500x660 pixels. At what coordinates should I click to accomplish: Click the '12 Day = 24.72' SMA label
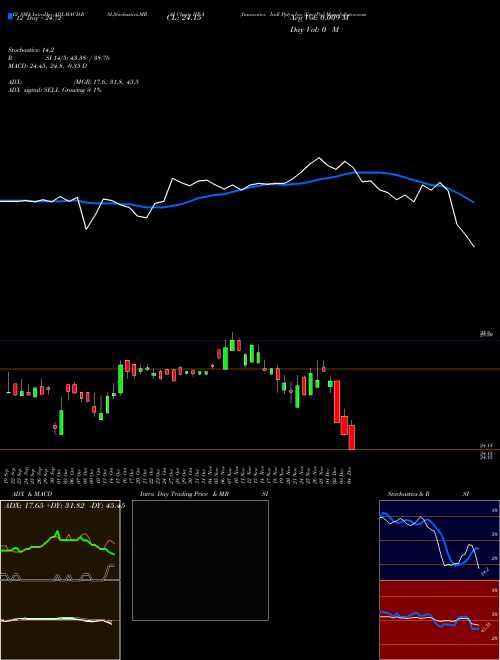(x=38, y=18)
